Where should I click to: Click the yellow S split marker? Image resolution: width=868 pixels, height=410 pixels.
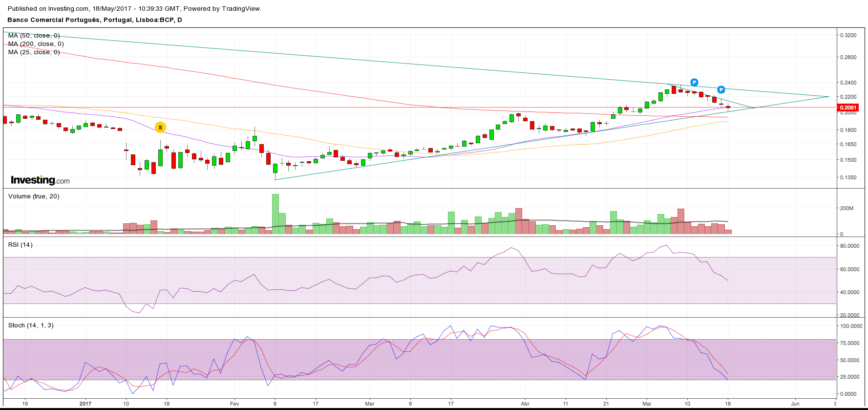[160, 128]
